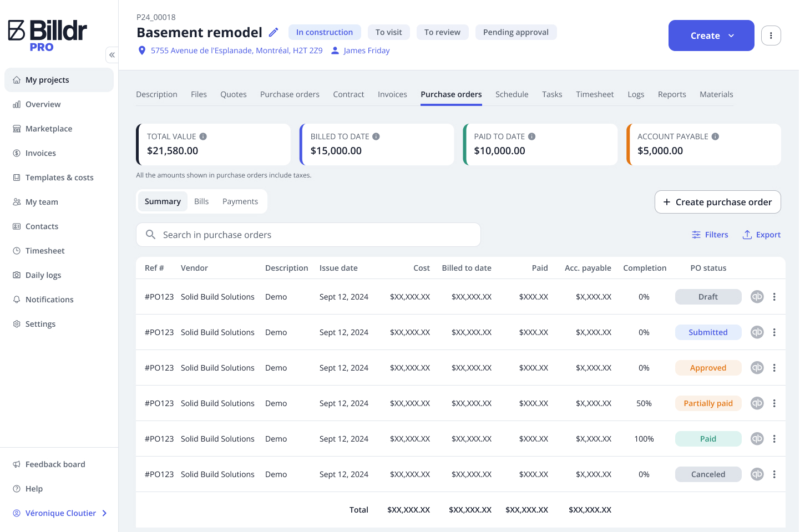
Task: Open the project options kebab menu near Create
Action: (x=771, y=36)
